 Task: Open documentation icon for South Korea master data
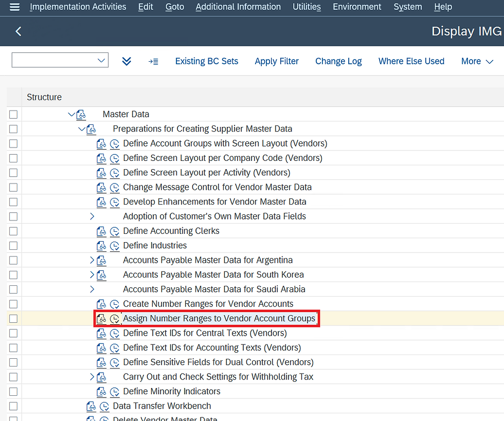(x=101, y=275)
